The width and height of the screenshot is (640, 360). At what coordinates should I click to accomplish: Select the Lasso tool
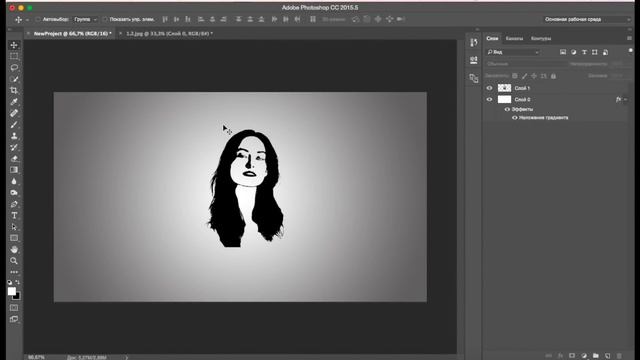14,67
